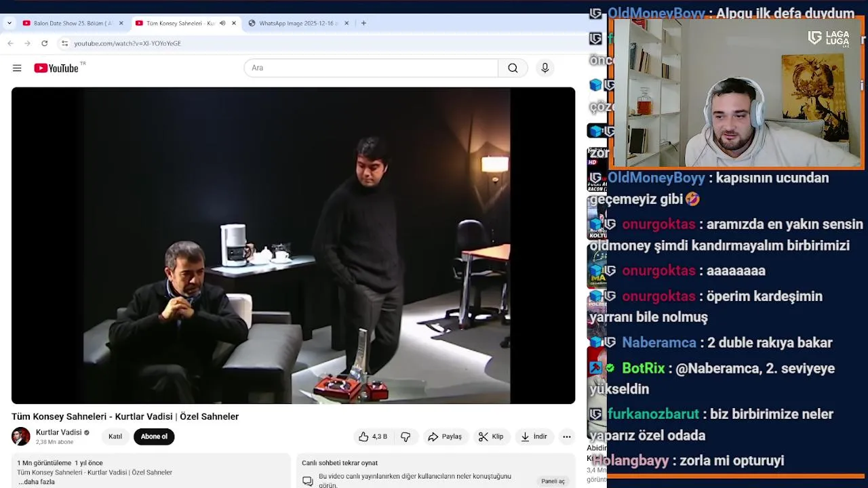Switch to the Balon Date Show tab
868x488 pixels.
(73, 23)
